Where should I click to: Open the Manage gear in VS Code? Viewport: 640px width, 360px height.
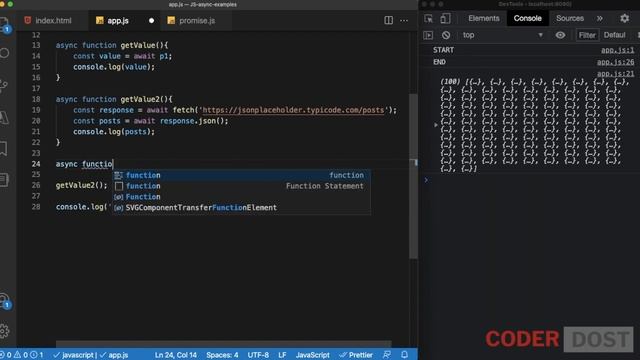click(x=4, y=331)
